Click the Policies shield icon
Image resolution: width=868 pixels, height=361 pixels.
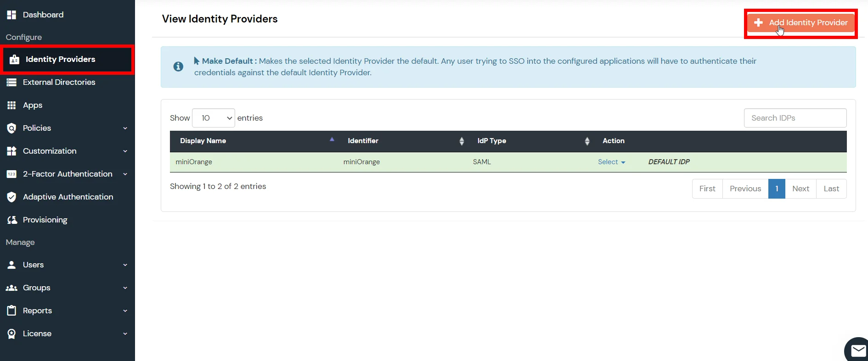tap(11, 128)
